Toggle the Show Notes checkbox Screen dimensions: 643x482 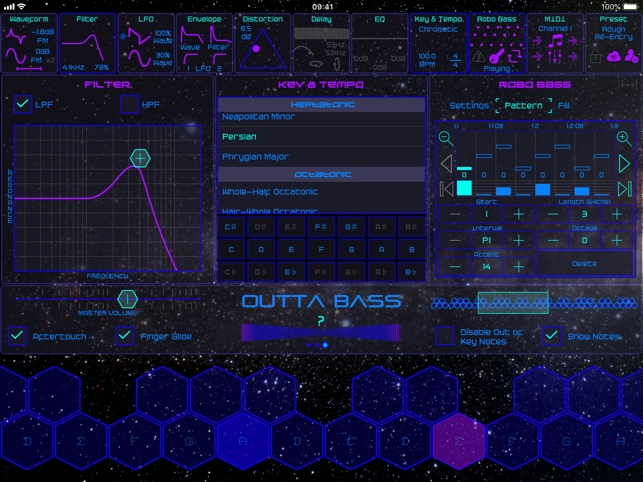click(x=552, y=336)
